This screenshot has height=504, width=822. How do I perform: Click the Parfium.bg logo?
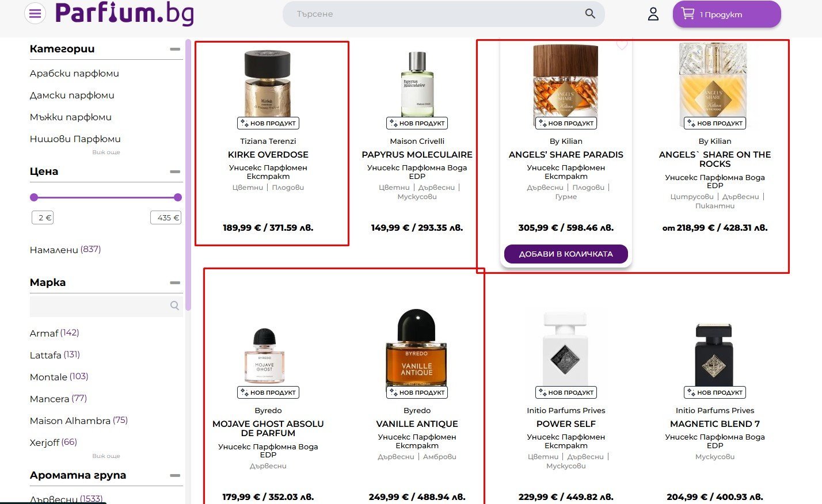(124, 13)
